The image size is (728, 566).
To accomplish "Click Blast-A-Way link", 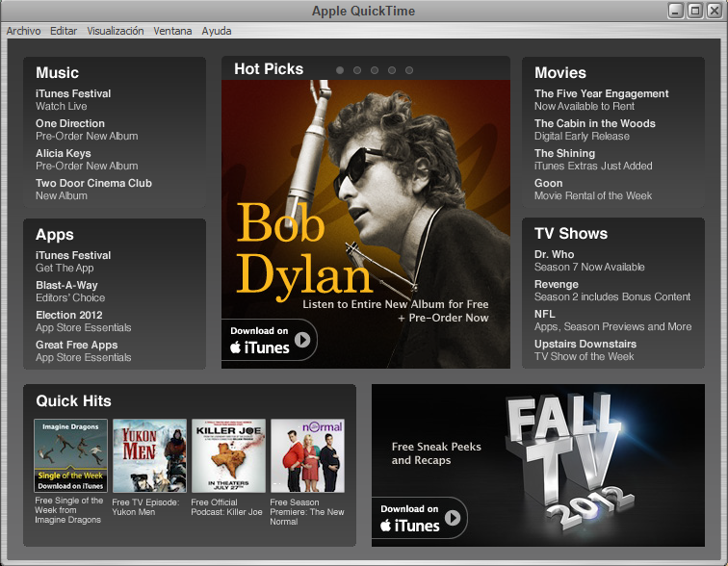I will click(66, 285).
